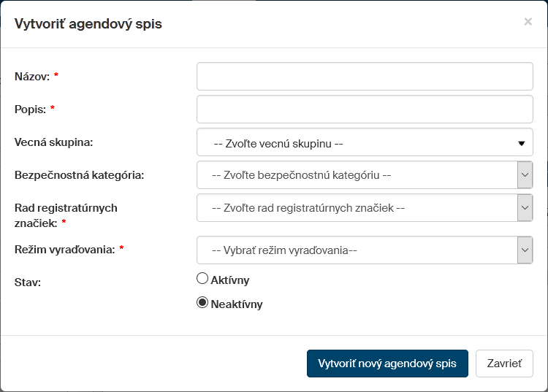Click the Popis field label

(30, 109)
